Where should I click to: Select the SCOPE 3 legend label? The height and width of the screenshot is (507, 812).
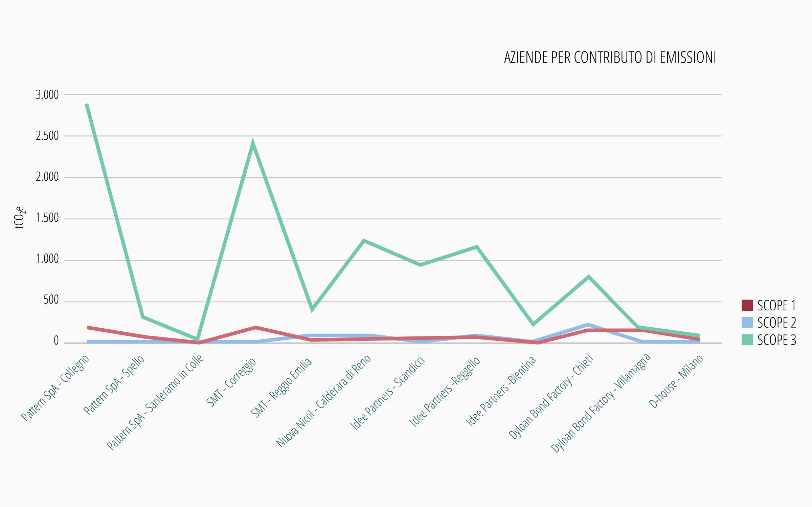[776, 340]
